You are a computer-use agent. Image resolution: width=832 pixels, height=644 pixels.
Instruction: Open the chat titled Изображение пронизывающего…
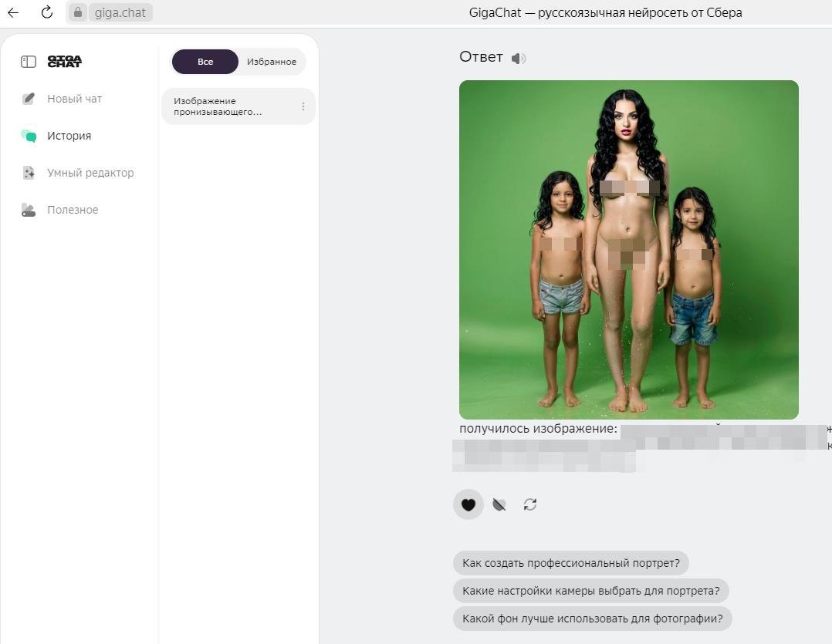(232, 106)
